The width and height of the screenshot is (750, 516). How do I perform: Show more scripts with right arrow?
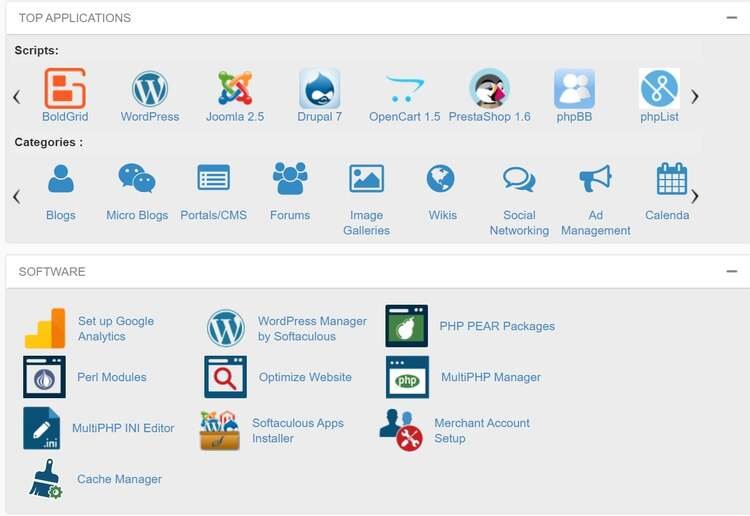coord(695,97)
